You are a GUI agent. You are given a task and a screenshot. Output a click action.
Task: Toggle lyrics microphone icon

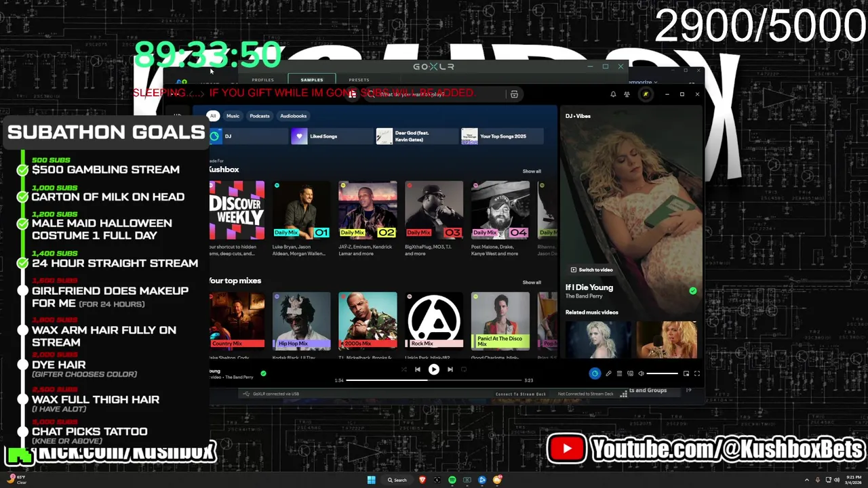coord(608,373)
